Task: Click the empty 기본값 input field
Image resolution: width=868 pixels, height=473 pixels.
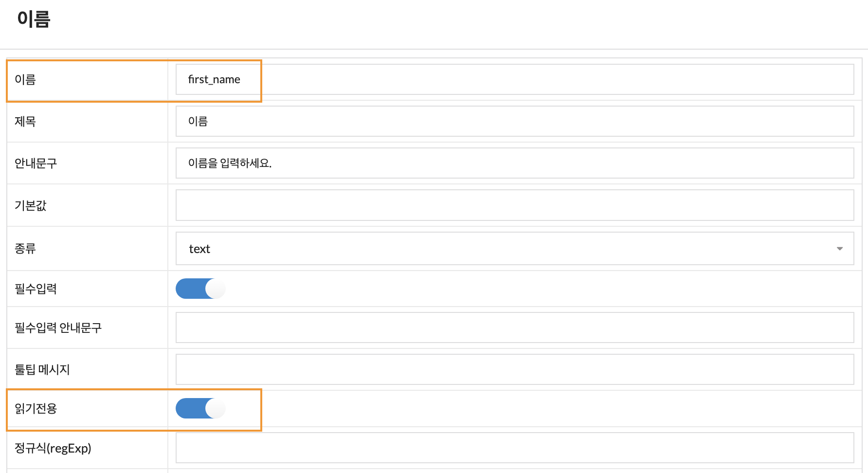Action: tap(515, 205)
